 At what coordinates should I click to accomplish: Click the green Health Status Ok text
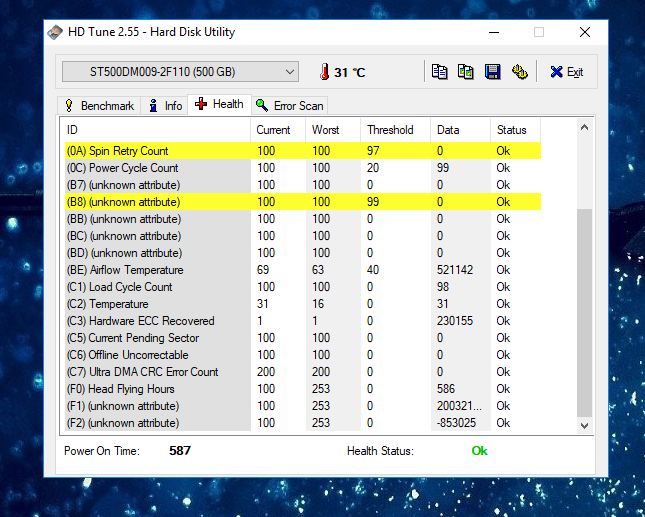[479, 451]
